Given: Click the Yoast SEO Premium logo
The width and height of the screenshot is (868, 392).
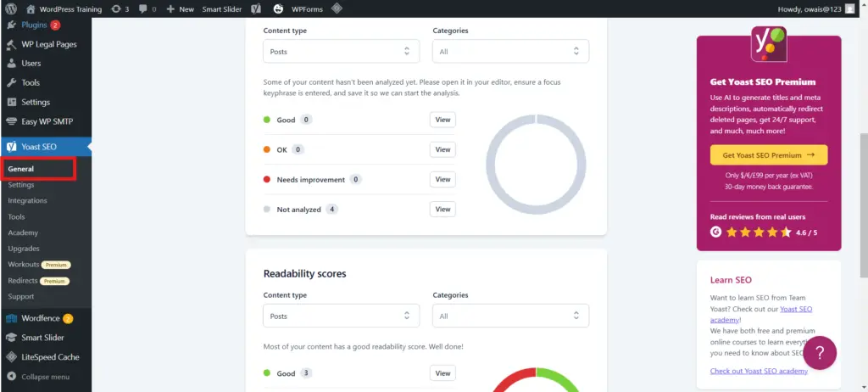Looking at the screenshot, I should 768,44.
